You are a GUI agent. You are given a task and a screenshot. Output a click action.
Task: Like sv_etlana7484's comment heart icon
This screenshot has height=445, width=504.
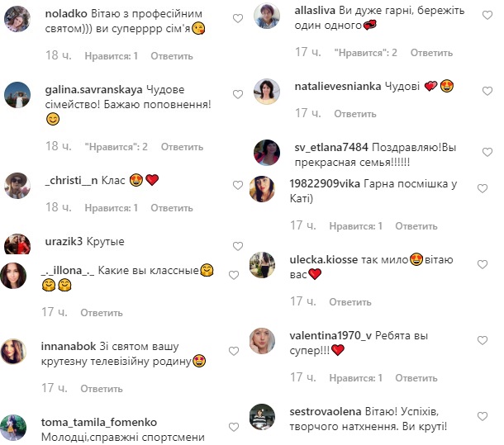click(x=487, y=152)
